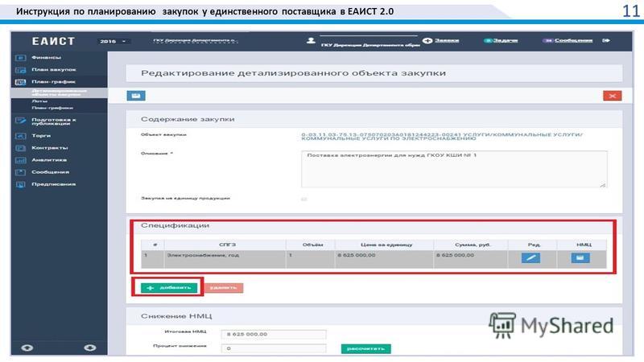
Task: Click the Сумма, руб. 8 625 000,00 cell
Action: coord(471,259)
